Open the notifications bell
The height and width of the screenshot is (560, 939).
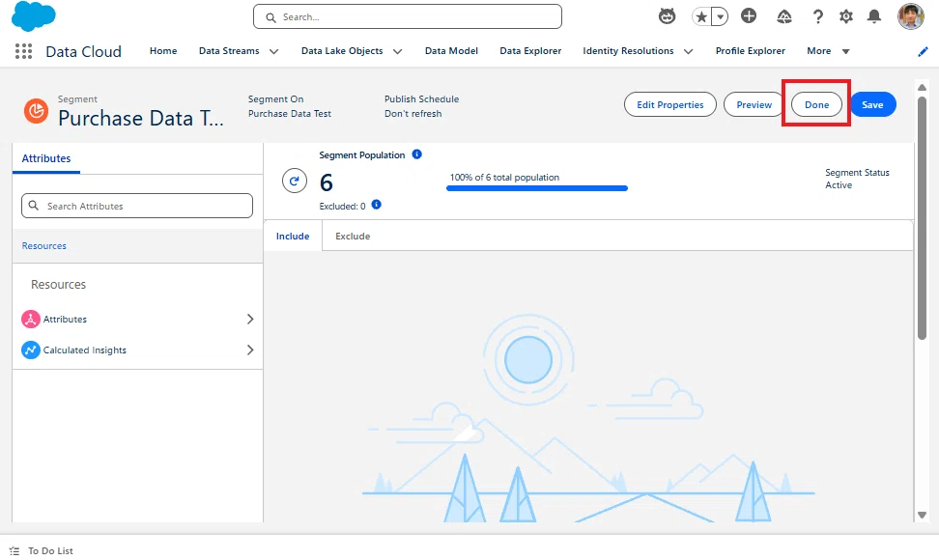(x=874, y=16)
